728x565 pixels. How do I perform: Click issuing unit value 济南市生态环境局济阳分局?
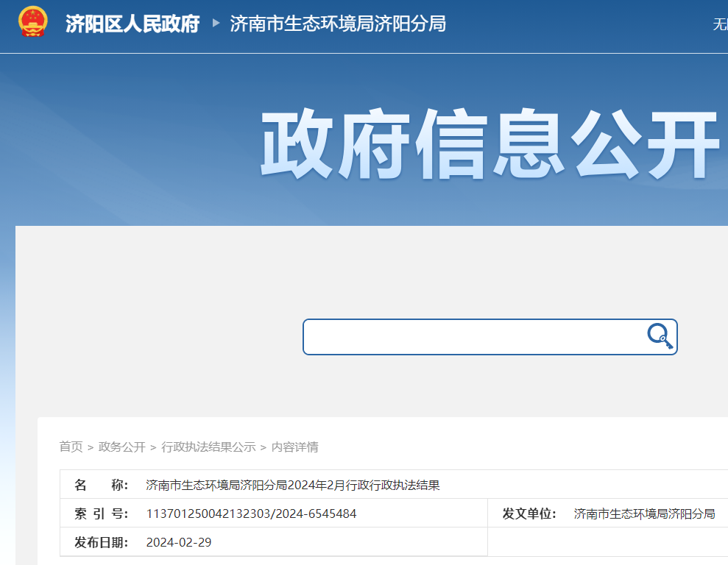tap(644, 514)
